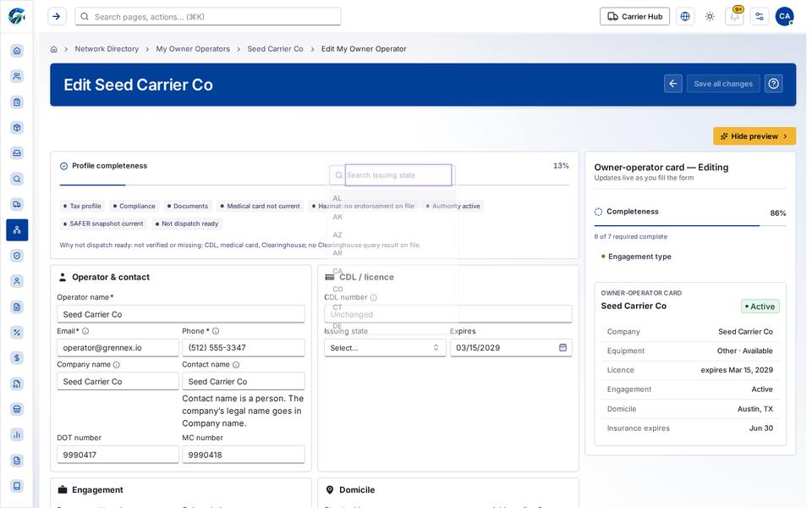Open Network Directory breadcrumb link

(107, 49)
